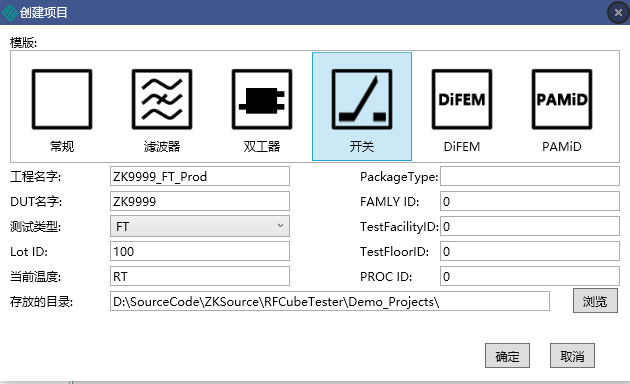The width and height of the screenshot is (630, 384).
Task: Select the 开关 switch template icon
Action: [362, 99]
